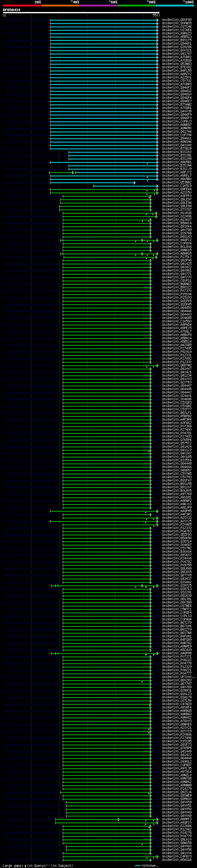Open hit UniRef100_Q41747

tap(177, 54)
